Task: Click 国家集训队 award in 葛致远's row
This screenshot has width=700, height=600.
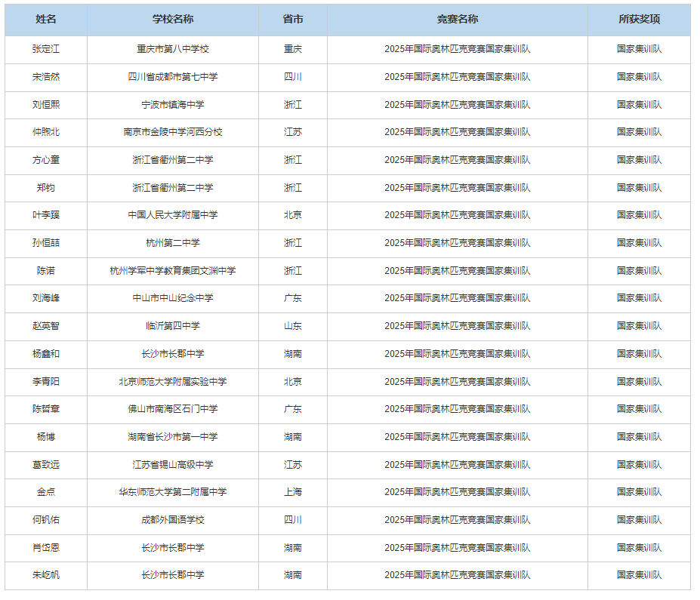Action: pos(640,465)
